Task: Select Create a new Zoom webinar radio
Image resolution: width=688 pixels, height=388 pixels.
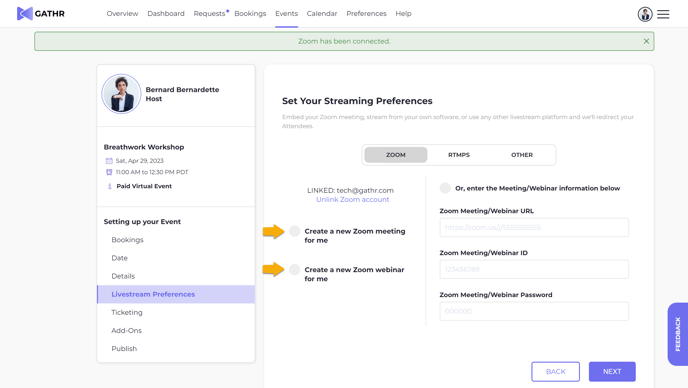Action: (x=294, y=269)
